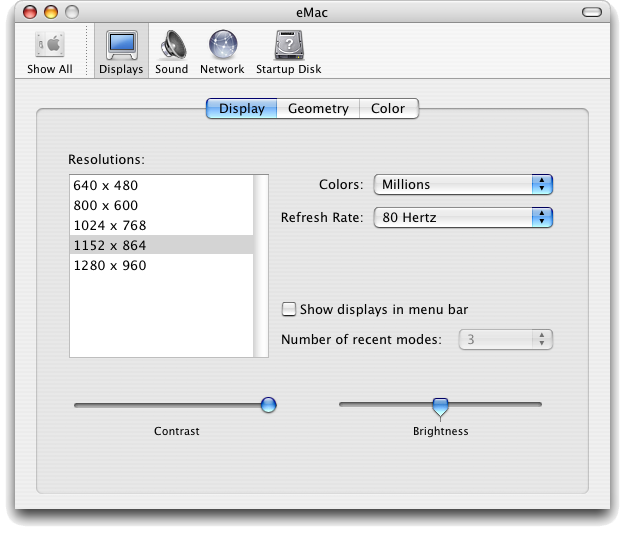The width and height of the screenshot is (625, 533).
Task: Switch to the Color tab
Action: 389,108
